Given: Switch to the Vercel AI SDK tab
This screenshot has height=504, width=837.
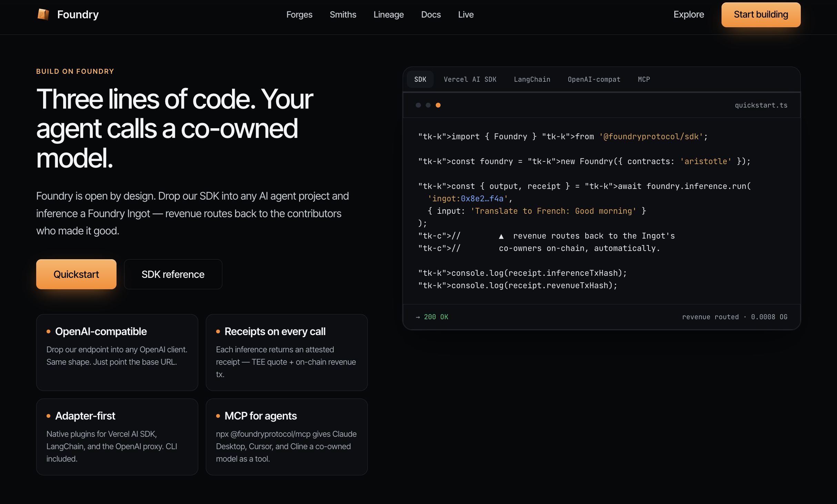Looking at the screenshot, I should (x=470, y=79).
